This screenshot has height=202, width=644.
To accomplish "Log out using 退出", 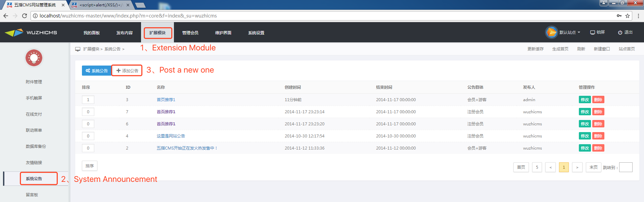I will coord(625,32).
